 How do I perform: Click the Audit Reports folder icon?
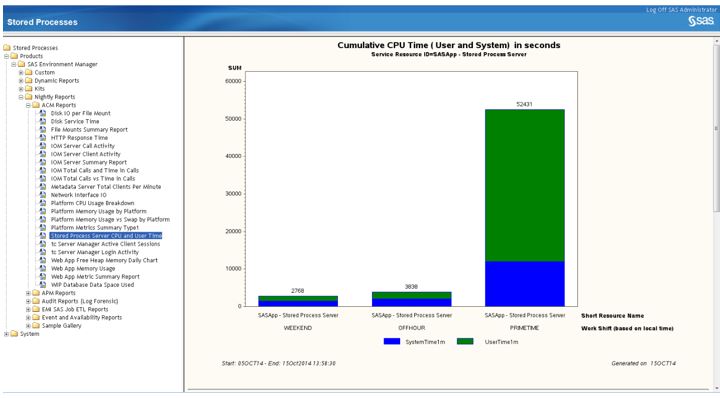pos(36,301)
